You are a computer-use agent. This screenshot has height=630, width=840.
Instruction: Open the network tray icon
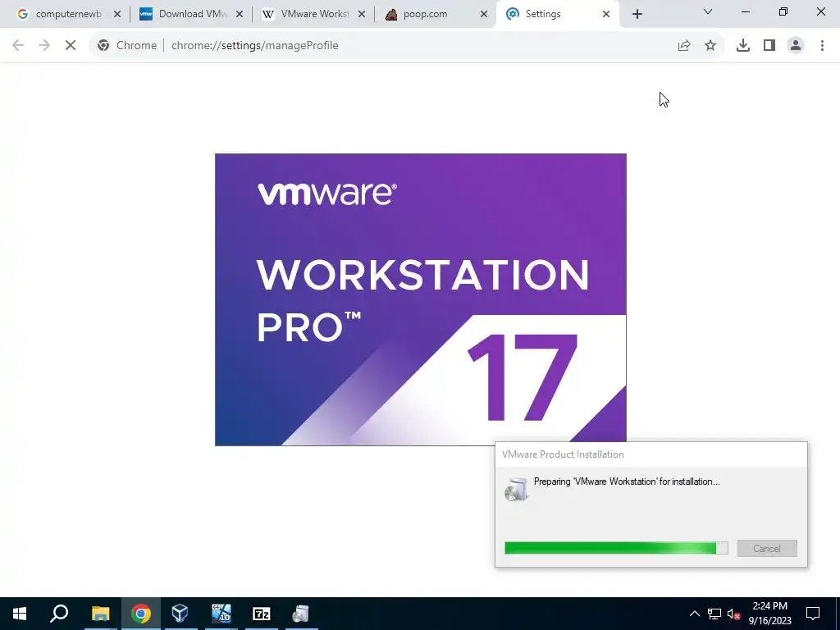(714, 614)
